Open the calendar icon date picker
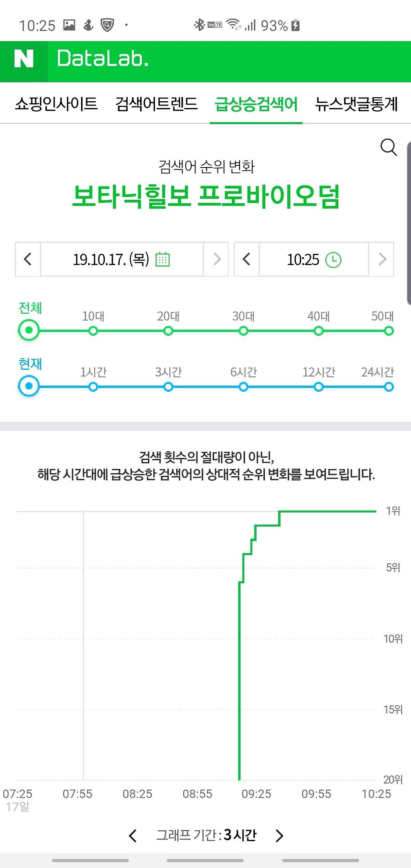411x868 pixels. coord(163,259)
